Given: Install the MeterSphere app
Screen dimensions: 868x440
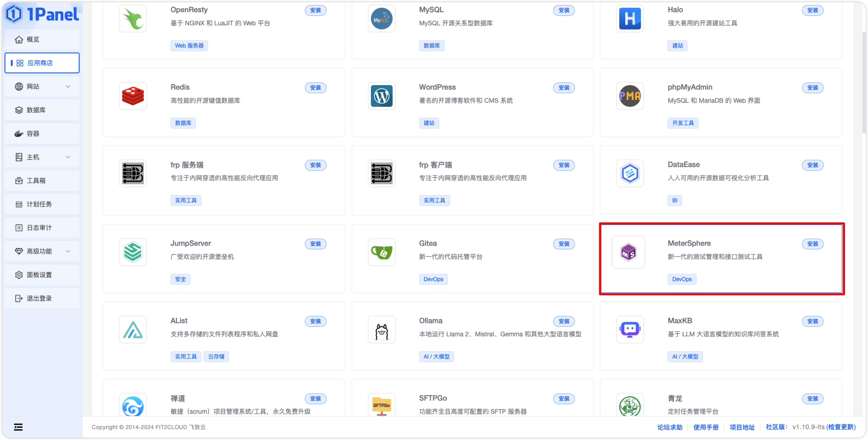Looking at the screenshot, I should (812, 244).
